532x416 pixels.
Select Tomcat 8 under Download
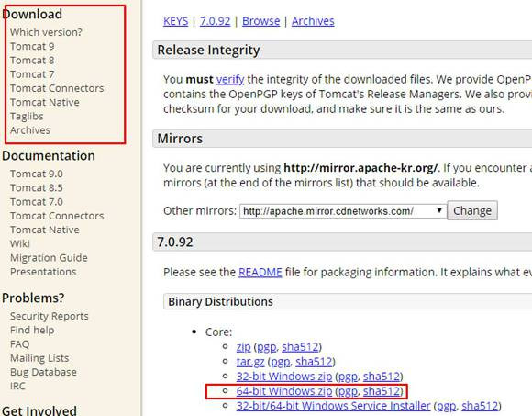tap(32, 60)
